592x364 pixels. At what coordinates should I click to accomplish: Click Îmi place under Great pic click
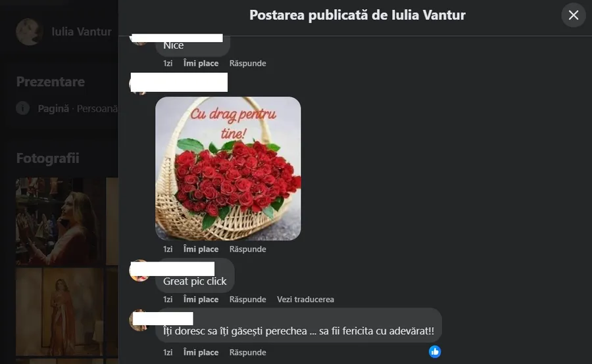pos(201,300)
